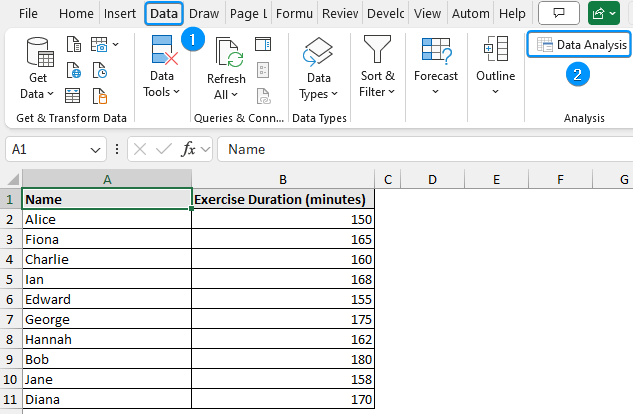Viewport: 633px width, 414px height.
Task: Open the Existing Connections icon
Action: tap(100, 96)
